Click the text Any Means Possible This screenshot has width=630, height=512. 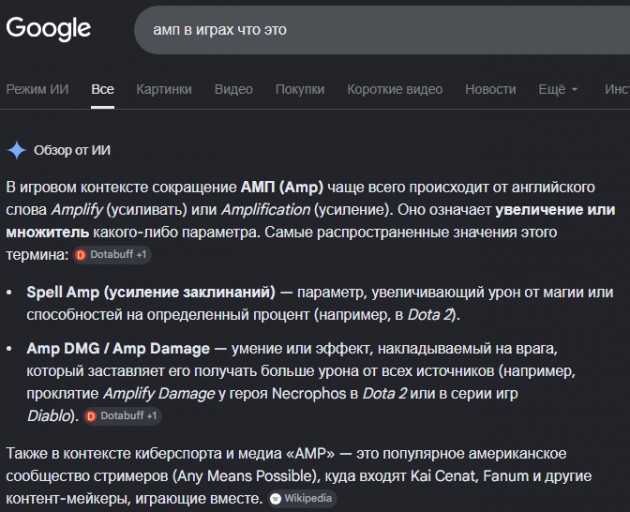click(x=244, y=476)
